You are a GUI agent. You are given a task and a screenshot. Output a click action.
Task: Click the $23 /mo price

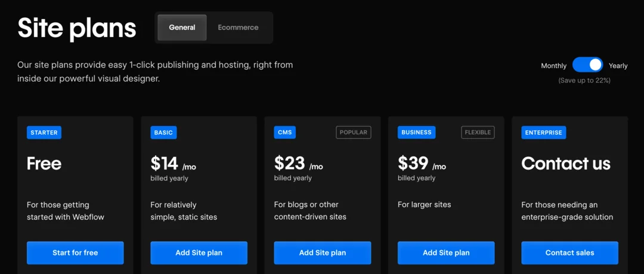pos(299,164)
